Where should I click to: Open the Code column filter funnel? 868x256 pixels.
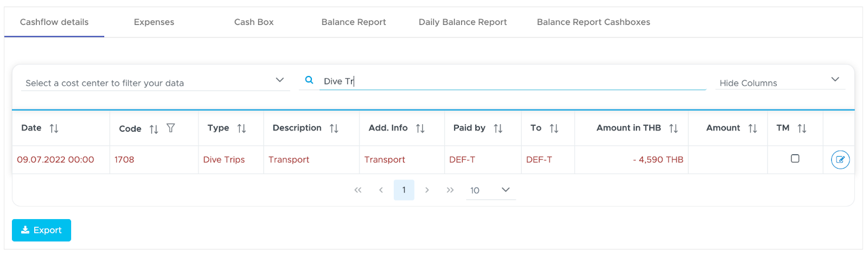click(171, 128)
